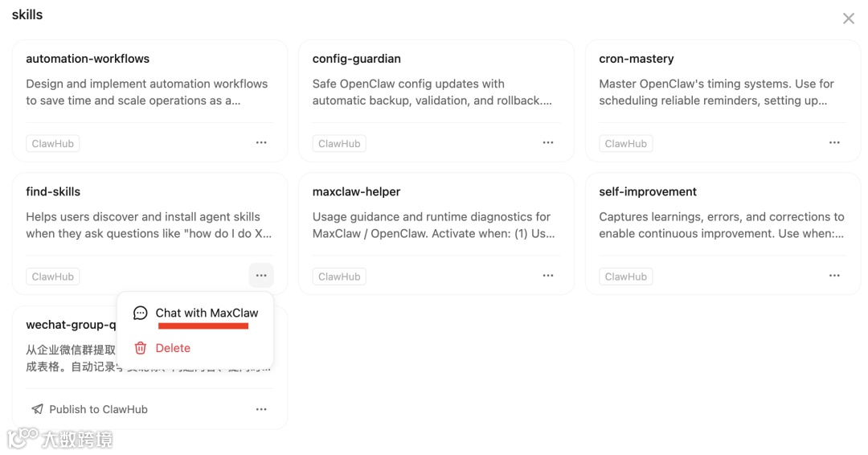This screenshot has height=455, width=868.
Task: Click the ClawHub tag on config-guardian
Action: [339, 144]
